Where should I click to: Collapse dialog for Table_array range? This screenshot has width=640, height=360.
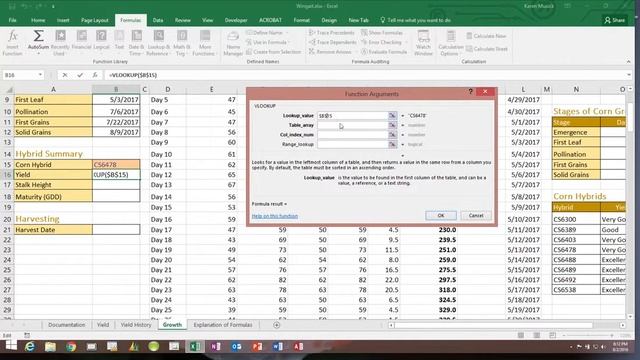392,125
